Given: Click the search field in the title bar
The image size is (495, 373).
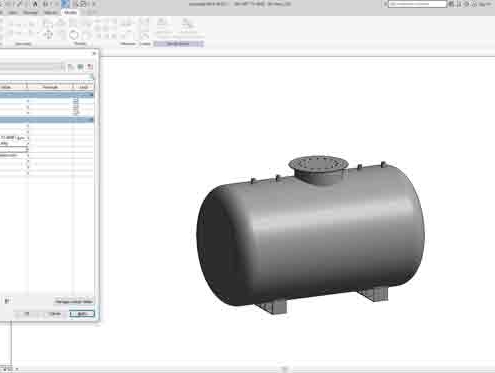Looking at the screenshot, I should pos(417,4).
